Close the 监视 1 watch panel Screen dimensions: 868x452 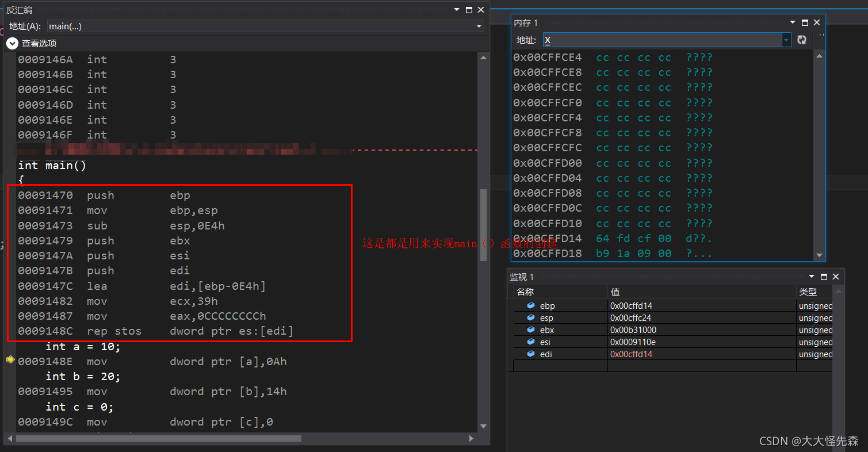(x=836, y=277)
